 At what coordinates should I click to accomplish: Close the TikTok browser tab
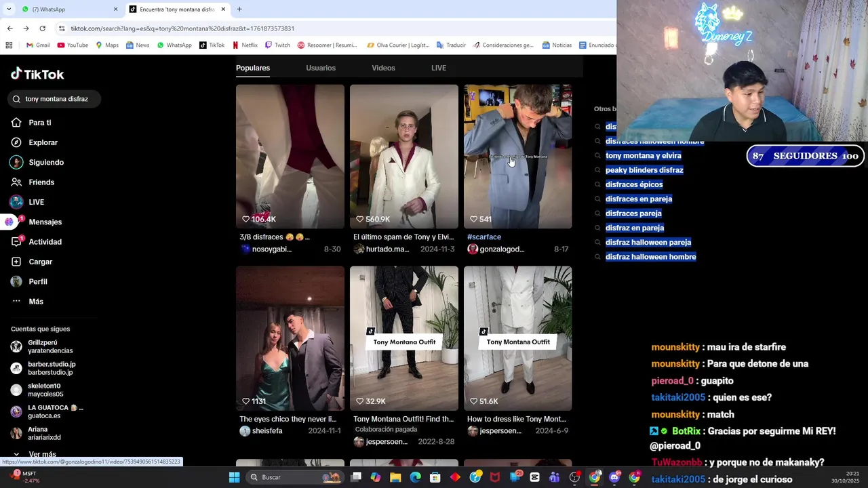point(223,9)
